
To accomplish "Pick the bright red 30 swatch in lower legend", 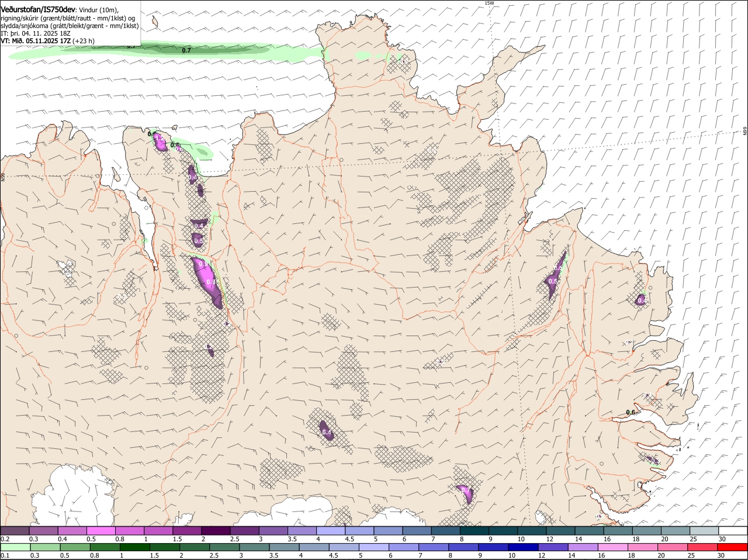I will (733, 547).
